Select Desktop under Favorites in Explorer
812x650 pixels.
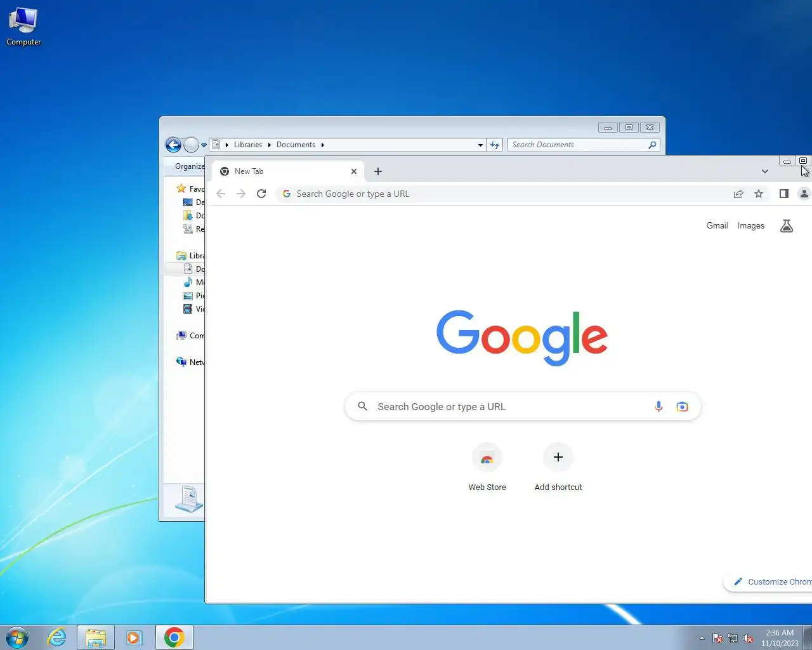pyautogui.click(x=193, y=202)
